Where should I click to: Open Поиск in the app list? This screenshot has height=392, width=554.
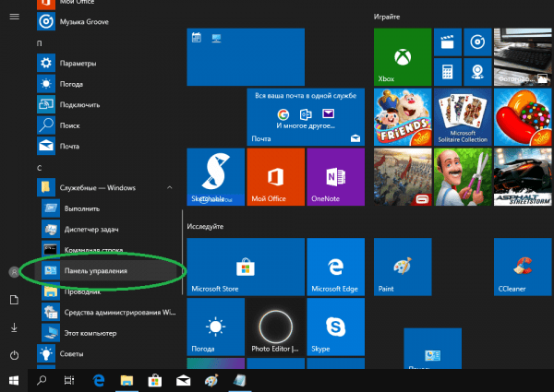tap(106, 125)
